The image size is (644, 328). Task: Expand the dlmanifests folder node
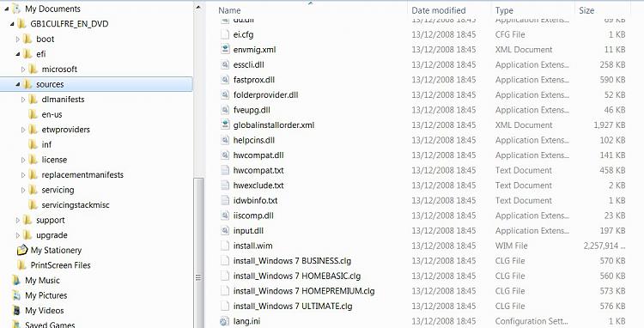[23, 100]
